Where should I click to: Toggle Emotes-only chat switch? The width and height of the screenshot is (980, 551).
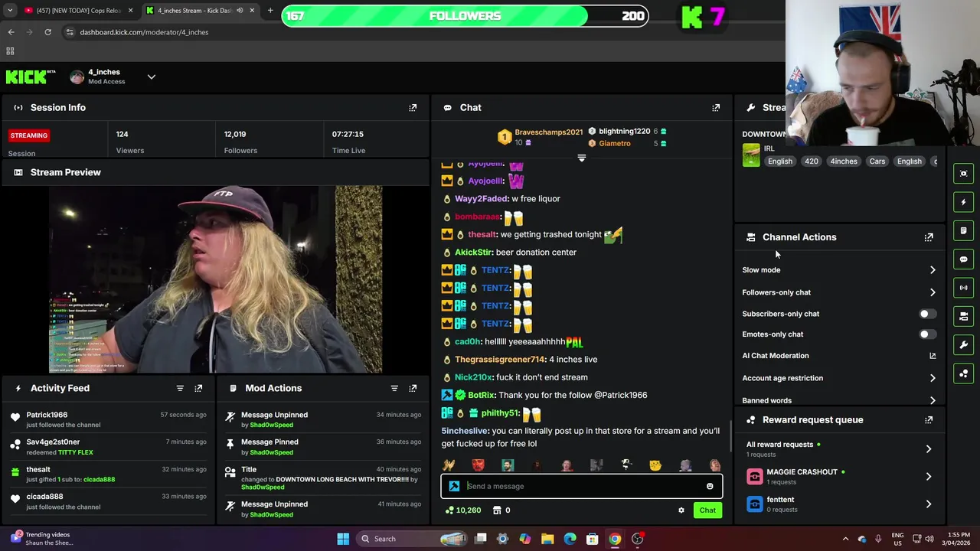point(926,334)
